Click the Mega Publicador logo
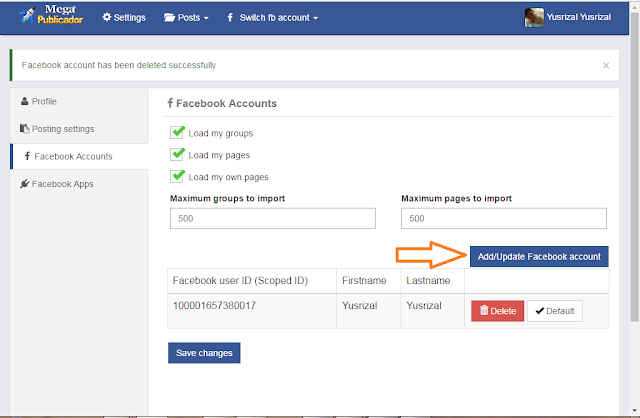 51,15
